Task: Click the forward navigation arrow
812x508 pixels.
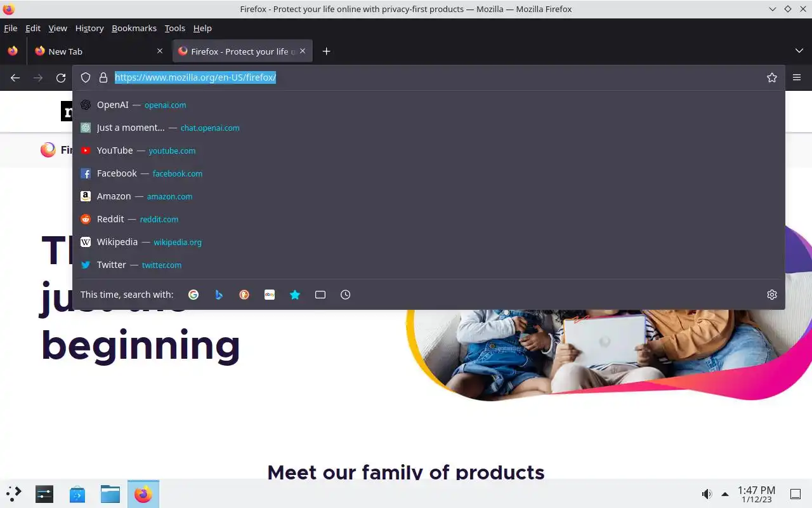Action: point(38,77)
